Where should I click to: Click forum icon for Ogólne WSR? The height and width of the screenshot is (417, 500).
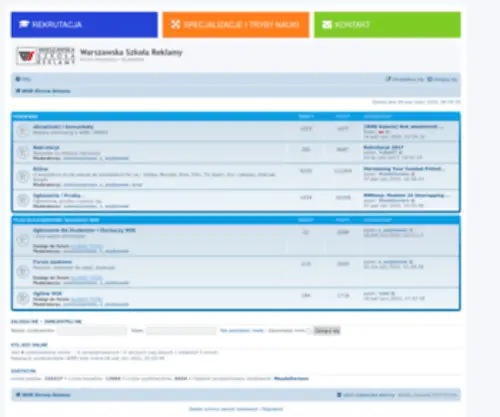point(23,298)
